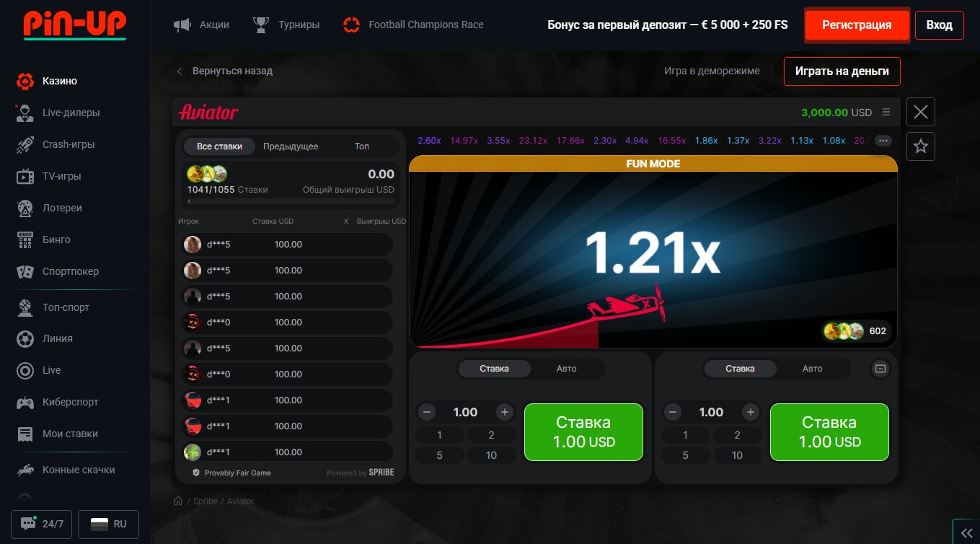Open the Топ bets tab

click(x=361, y=146)
